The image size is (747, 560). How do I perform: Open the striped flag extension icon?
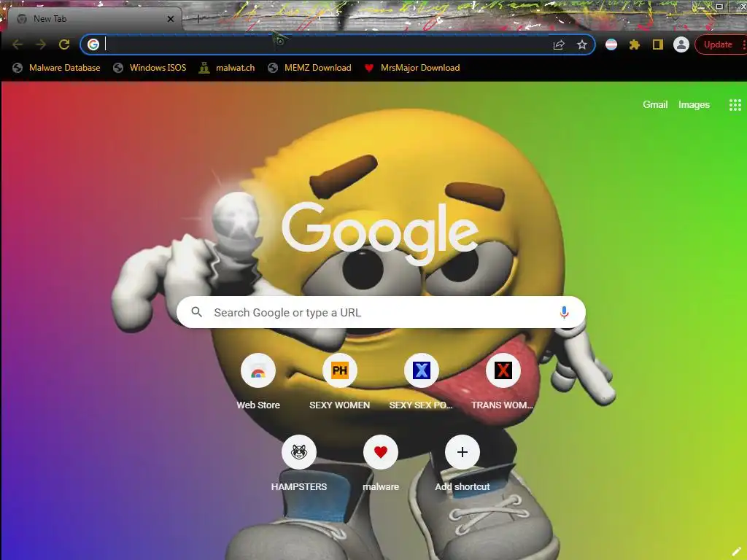point(611,44)
